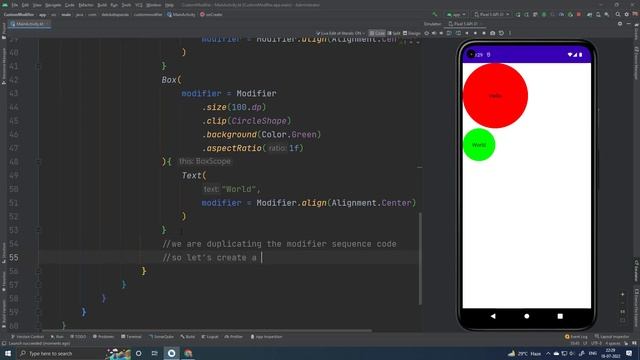The image size is (640, 360).
Task: Click emulator toolbar Overview square icon
Action: pyautogui.click(x=484, y=33)
